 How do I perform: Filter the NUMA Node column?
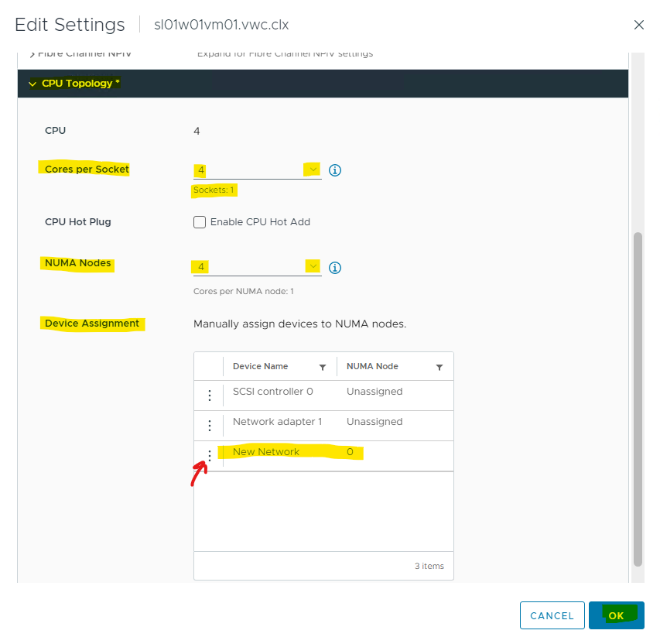[x=439, y=367]
